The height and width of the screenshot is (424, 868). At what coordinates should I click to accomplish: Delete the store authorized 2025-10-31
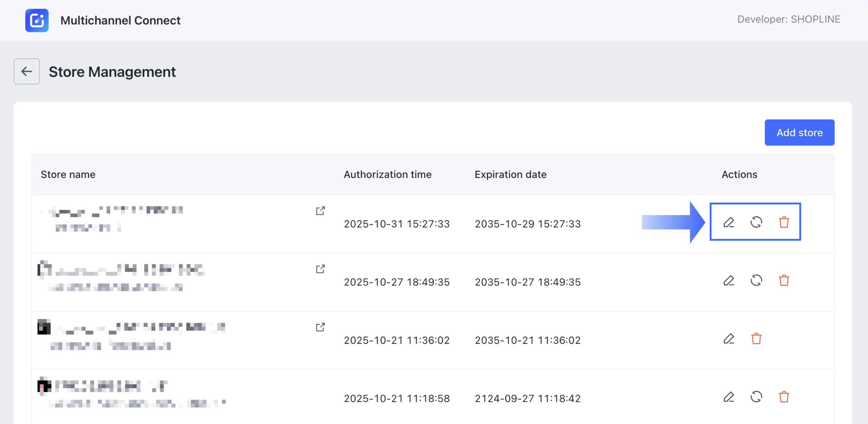coord(784,222)
